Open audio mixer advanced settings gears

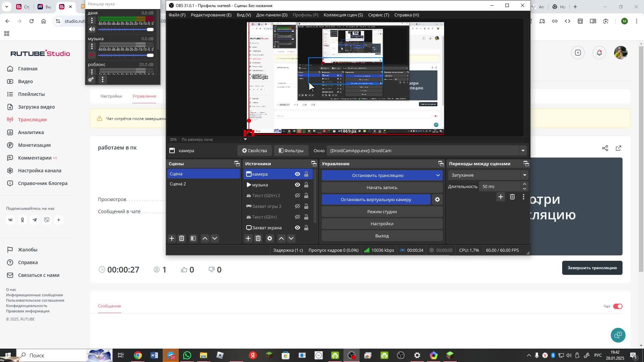[x=91, y=80]
